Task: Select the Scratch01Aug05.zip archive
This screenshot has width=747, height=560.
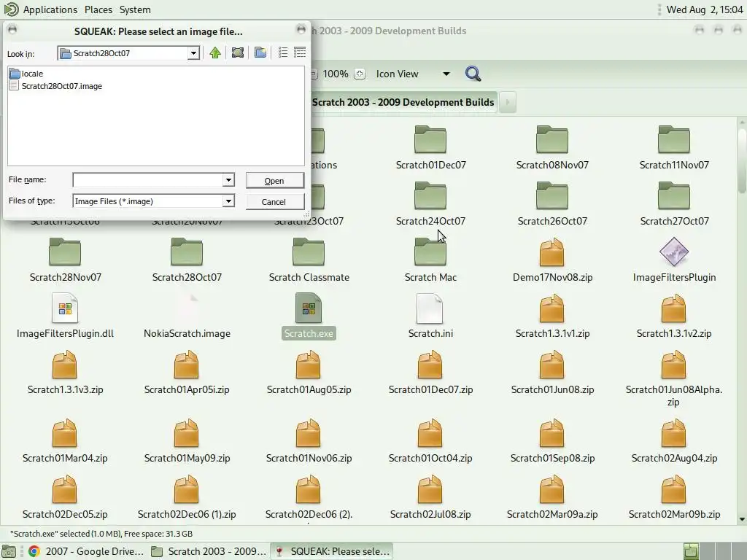Action: [309, 373]
